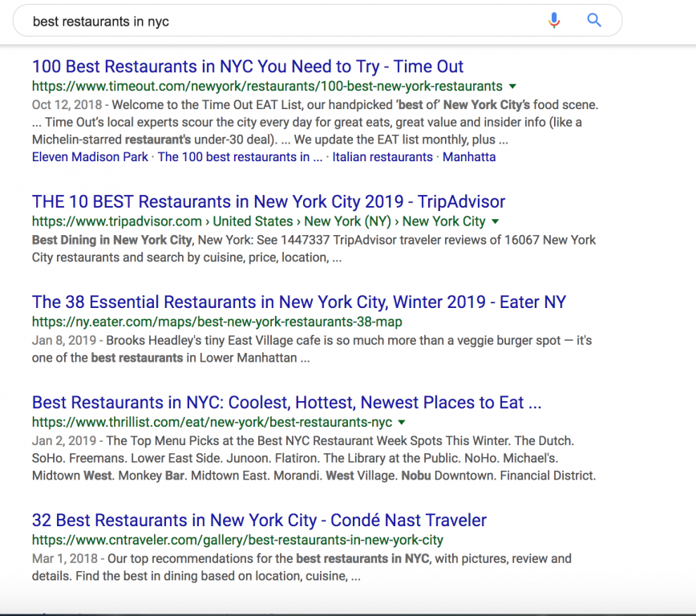This screenshot has height=616, width=696.
Task: Click the 'Eleven Madison Park' sitelink
Action: click(x=90, y=156)
